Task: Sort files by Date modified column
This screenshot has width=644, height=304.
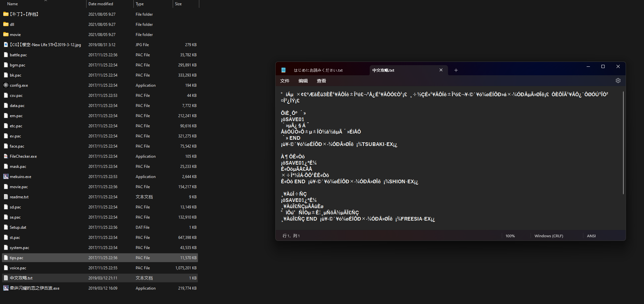Action: coord(101,4)
